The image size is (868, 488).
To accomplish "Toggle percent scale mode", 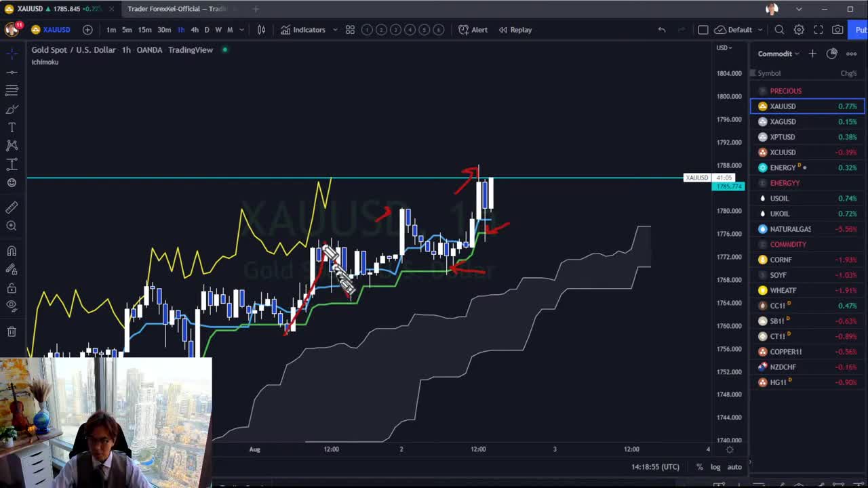I will point(700,467).
